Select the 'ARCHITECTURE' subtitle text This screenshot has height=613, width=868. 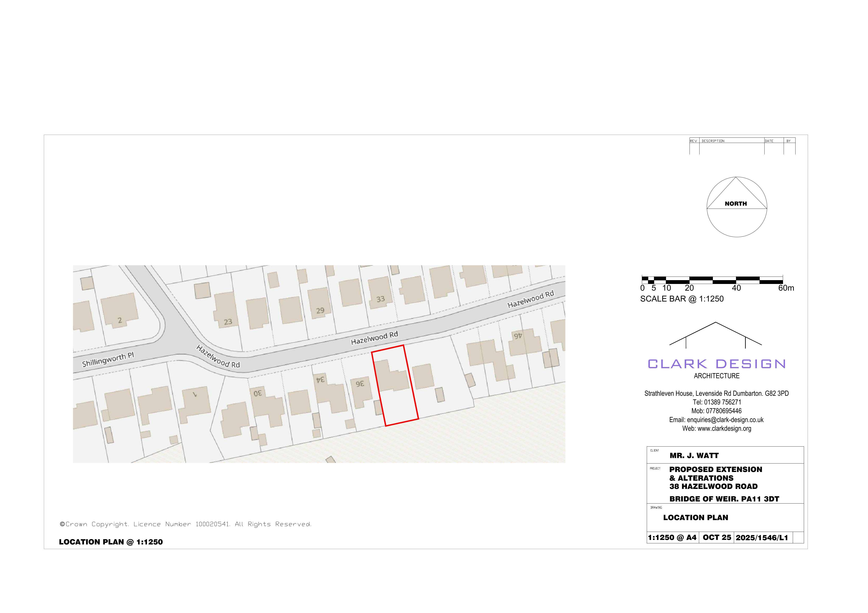716,376
